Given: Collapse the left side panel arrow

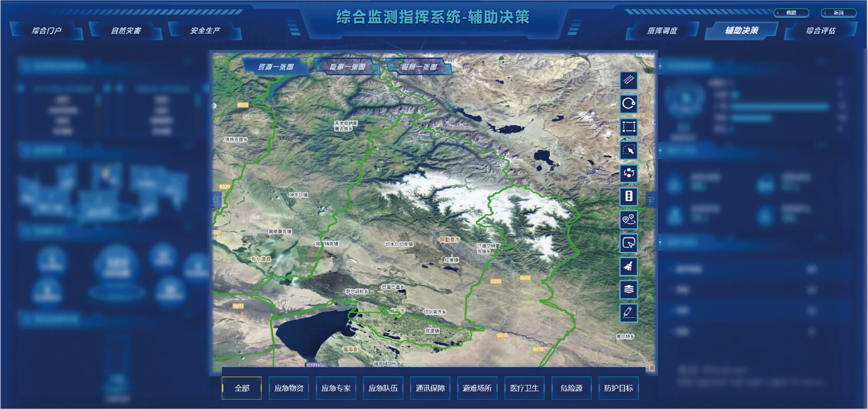Looking at the screenshot, I should pos(216,200).
